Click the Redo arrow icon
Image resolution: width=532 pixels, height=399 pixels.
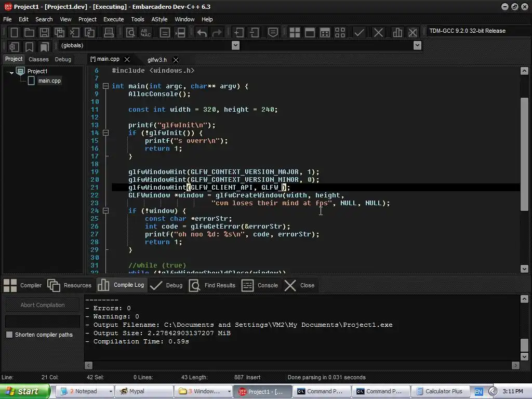(x=217, y=33)
